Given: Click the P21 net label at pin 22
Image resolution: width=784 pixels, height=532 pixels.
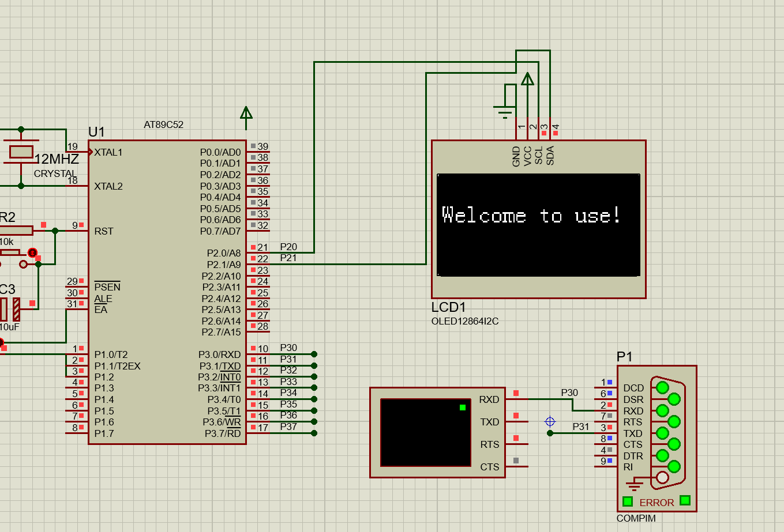Looking at the screenshot, I should click(x=288, y=258).
